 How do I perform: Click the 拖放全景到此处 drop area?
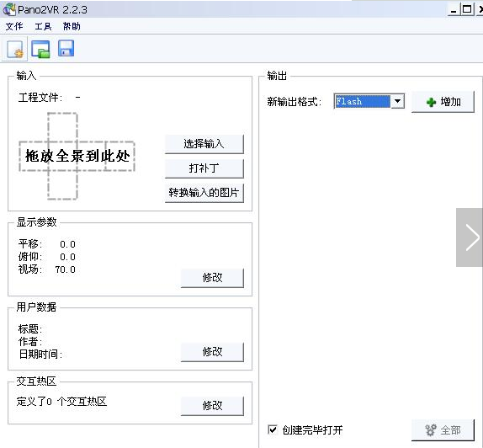click(x=77, y=156)
